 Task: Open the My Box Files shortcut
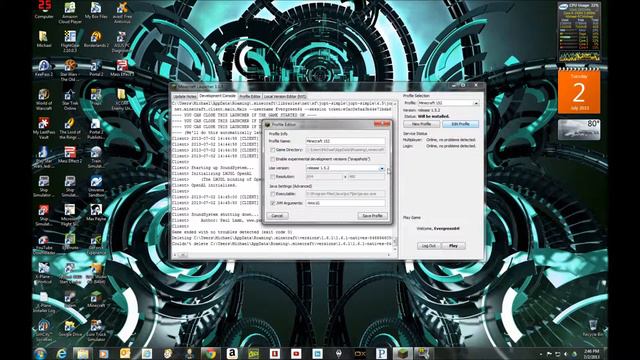tap(96, 10)
